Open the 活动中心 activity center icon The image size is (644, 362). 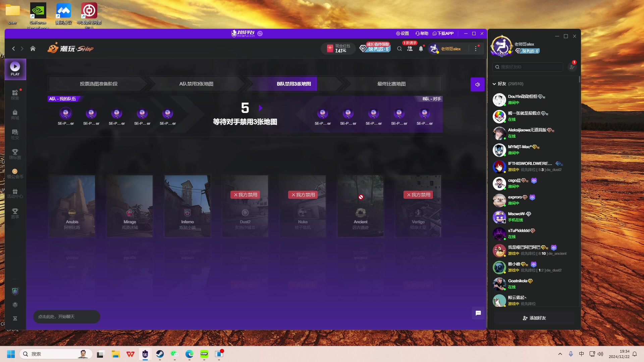pos(15,193)
